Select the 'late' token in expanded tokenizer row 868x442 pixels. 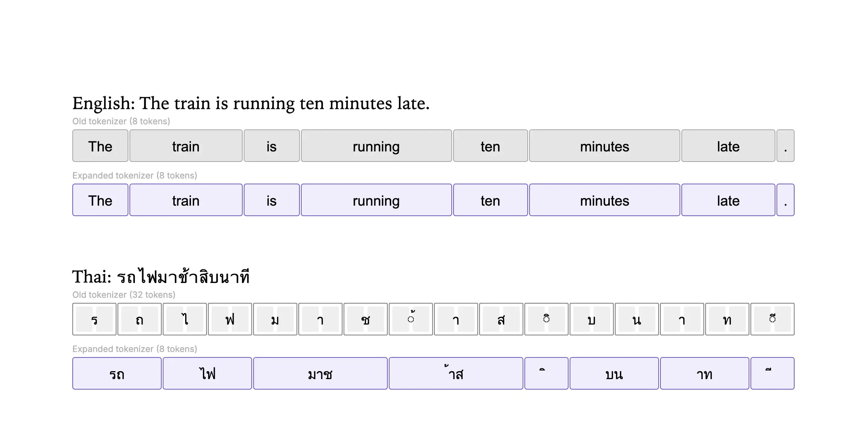click(x=728, y=200)
